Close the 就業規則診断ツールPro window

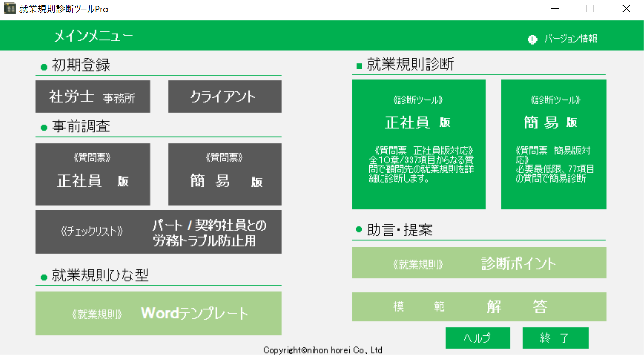coord(626,9)
